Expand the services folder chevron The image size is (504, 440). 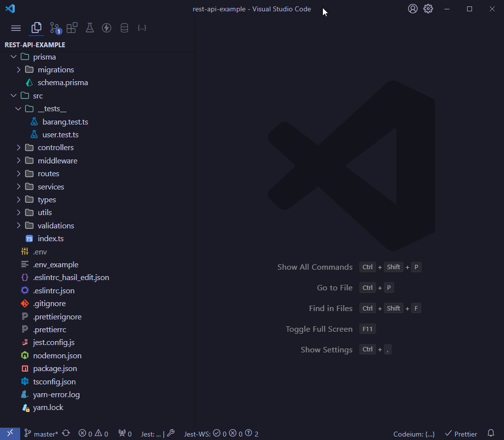tap(19, 187)
